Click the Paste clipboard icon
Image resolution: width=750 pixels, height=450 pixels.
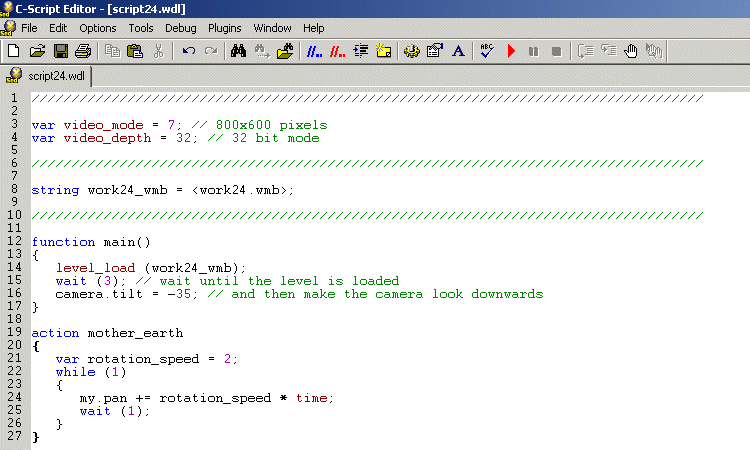135,51
